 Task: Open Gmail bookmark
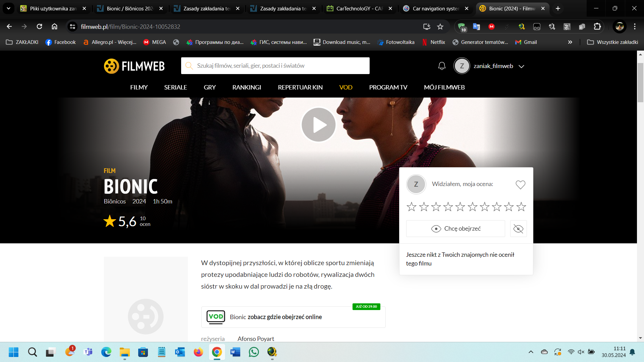[x=526, y=42]
